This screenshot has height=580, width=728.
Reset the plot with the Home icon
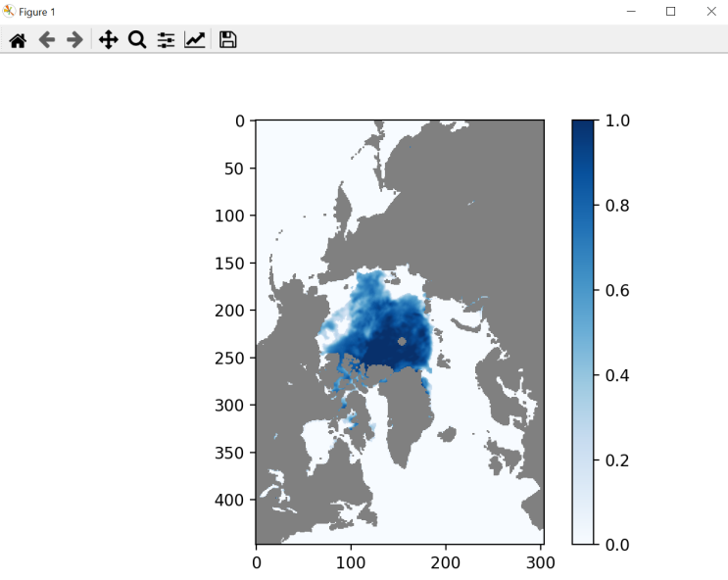pyautogui.click(x=17, y=39)
